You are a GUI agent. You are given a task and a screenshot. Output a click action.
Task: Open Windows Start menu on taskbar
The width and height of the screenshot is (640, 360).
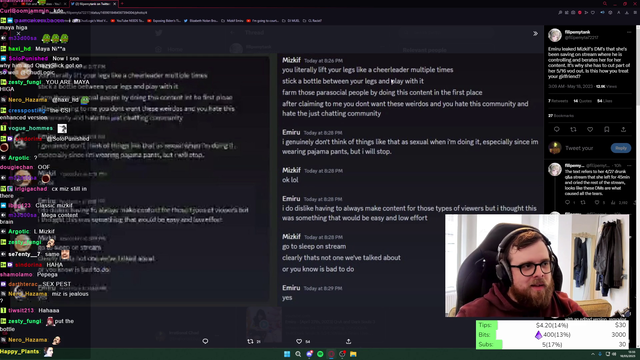[287, 354]
